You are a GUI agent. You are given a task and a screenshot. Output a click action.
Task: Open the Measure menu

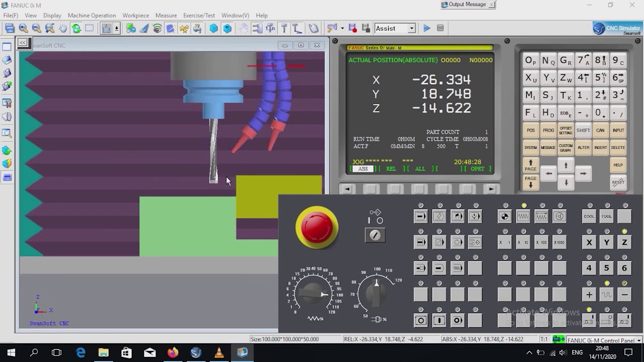(166, 16)
